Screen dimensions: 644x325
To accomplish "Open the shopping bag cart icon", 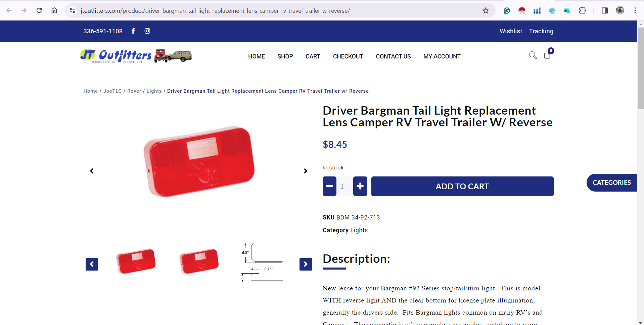I will 547,55.
